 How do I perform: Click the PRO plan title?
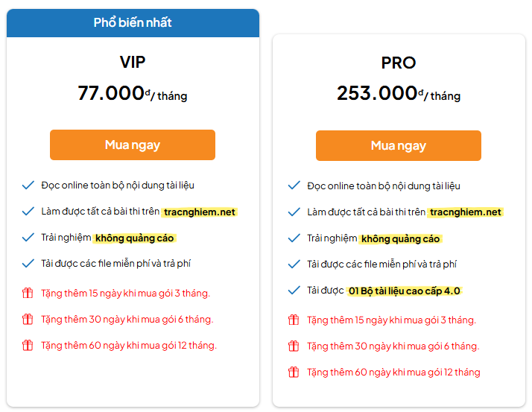click(x=399, y=63)
